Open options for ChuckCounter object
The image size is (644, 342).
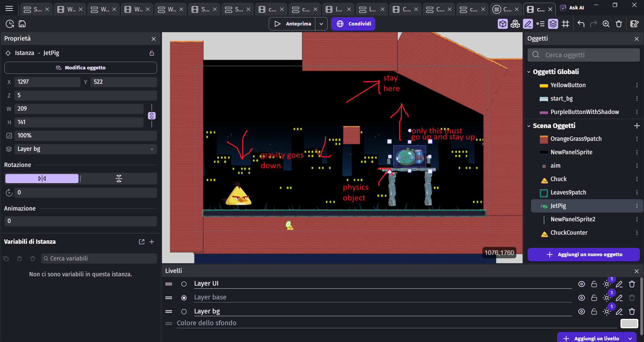click(637, 233)
